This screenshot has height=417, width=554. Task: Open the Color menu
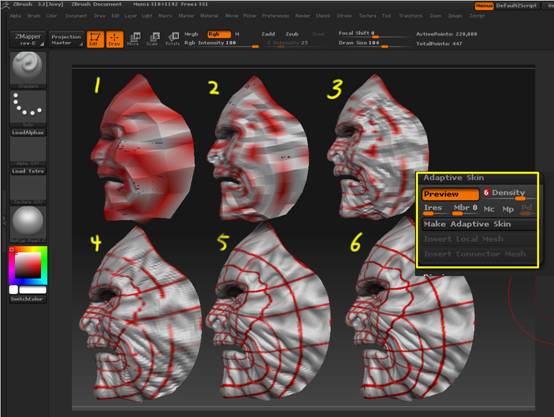click(x=51, y=16)
